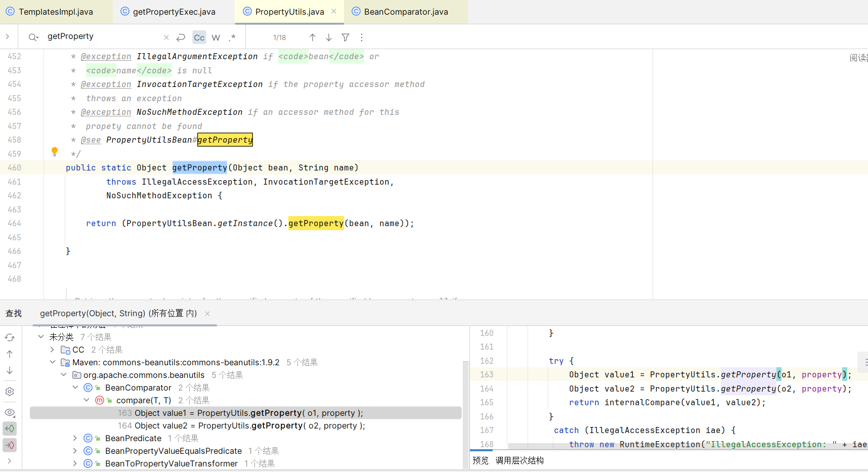Image resolution: width=868 pixels, height=472 pixels.
Task: Switch to 预览 preview tab
Action: pos(481,460)
